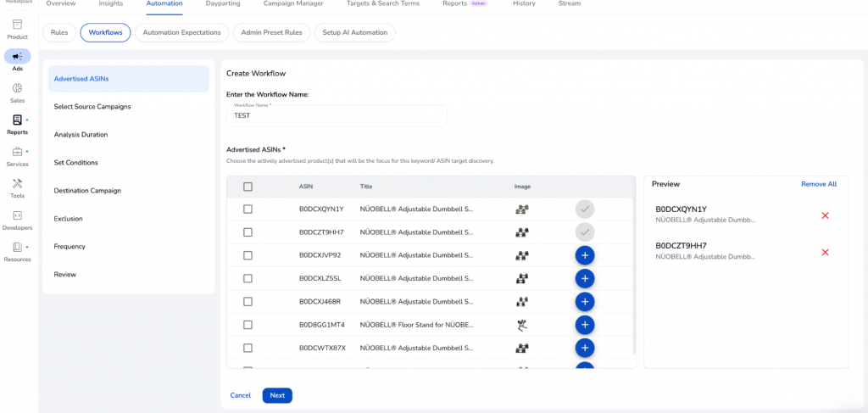The image size is (868, 413).
Task: Toggle the select-all checkbox in table header
Action: pos(248,187)
